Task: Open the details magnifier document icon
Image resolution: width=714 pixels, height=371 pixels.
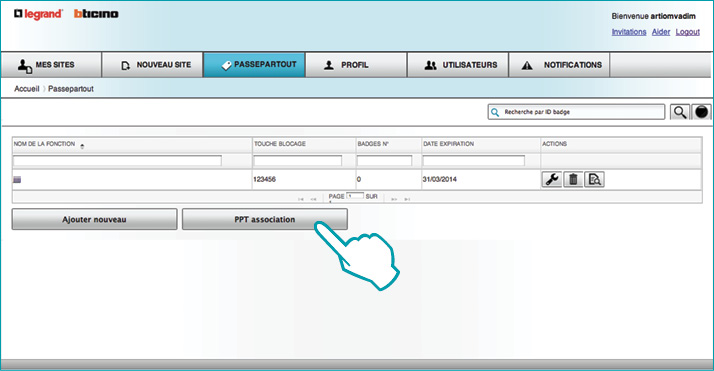Action: tap(594, 179)
